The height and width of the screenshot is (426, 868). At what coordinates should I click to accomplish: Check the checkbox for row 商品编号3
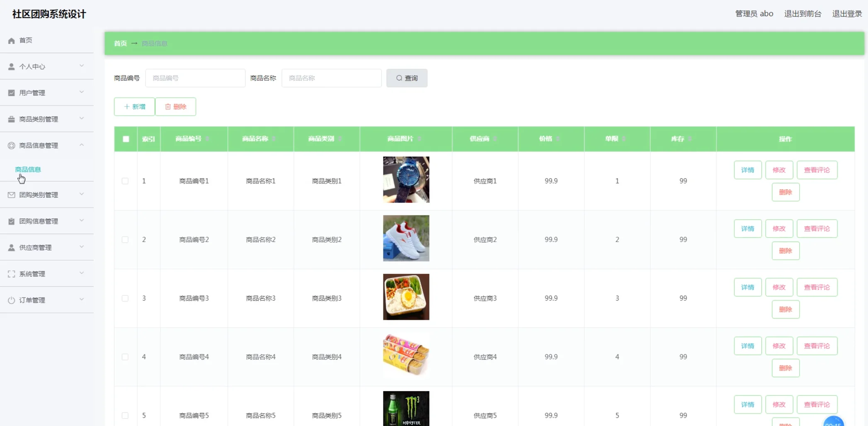(x=126, y=298)
